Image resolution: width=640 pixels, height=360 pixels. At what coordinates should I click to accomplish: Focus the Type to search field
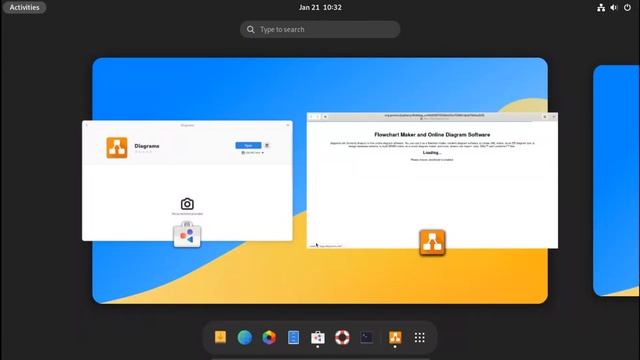pos(320,29)
